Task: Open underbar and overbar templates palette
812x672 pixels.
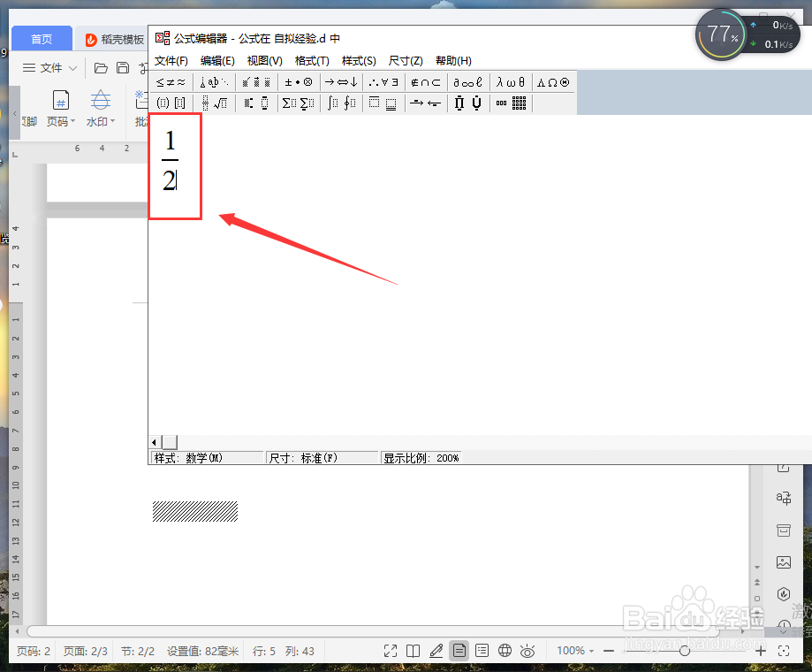Action: (383, 103)
